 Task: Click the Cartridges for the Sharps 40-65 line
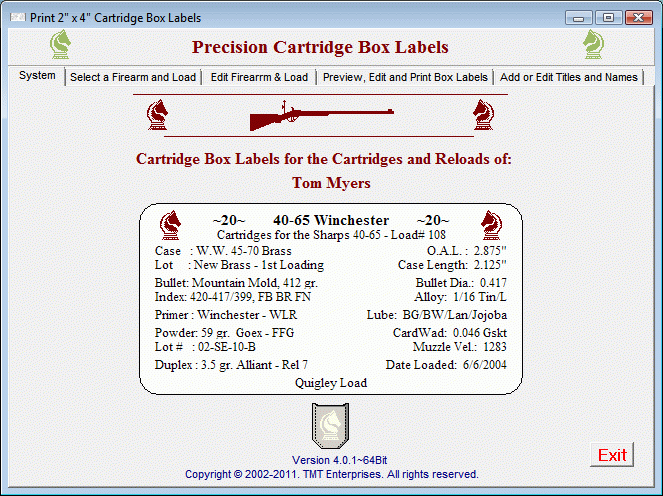pos(331,235)
